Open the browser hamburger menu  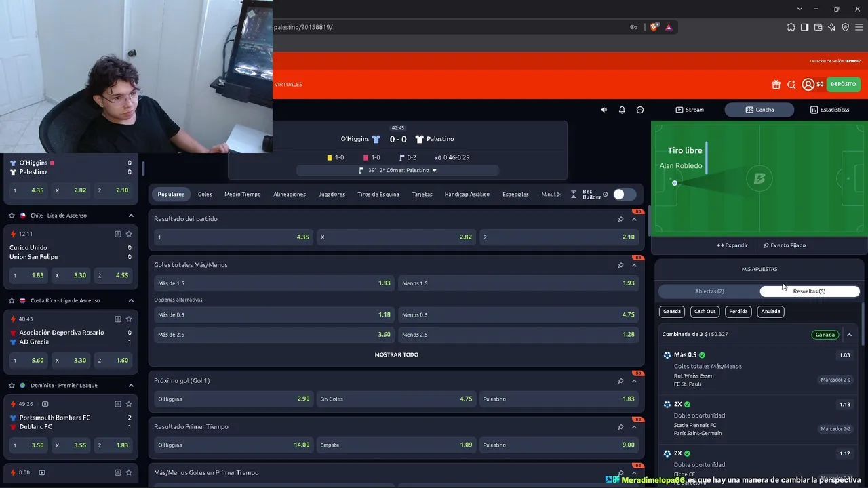859,27
